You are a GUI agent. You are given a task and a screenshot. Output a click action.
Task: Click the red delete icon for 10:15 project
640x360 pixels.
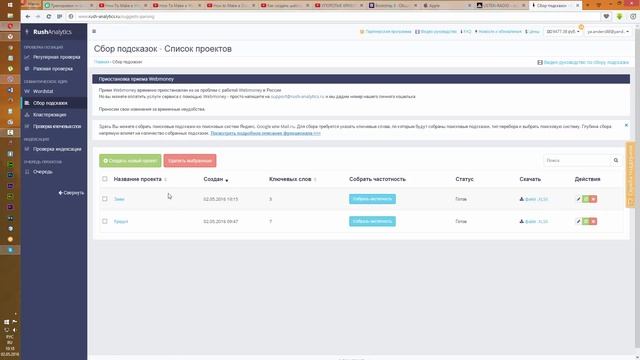tap(593, 199)
